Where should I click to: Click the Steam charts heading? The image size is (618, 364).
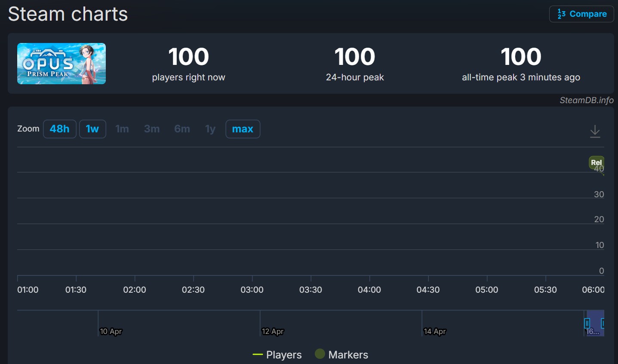click(x=68, y=14)
